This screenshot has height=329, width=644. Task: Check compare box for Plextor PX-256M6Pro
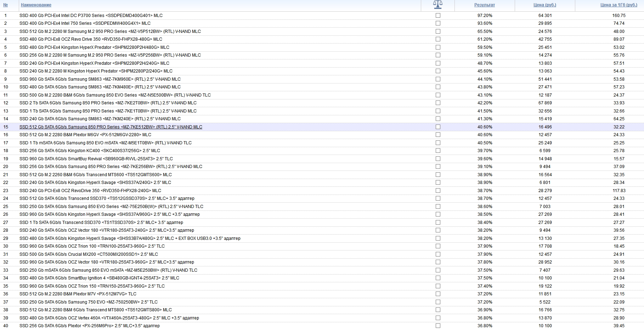438,326
